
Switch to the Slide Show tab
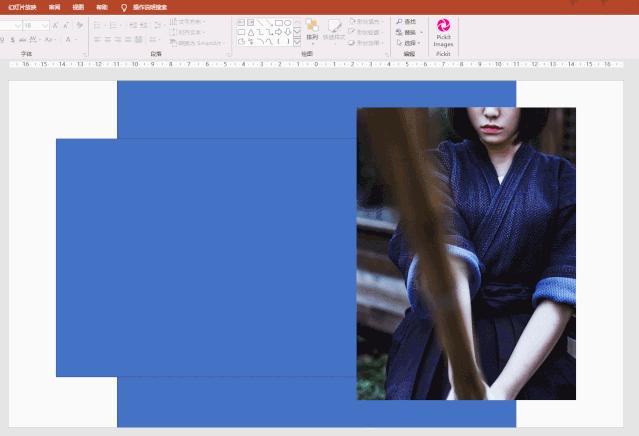tap(22, 6)
